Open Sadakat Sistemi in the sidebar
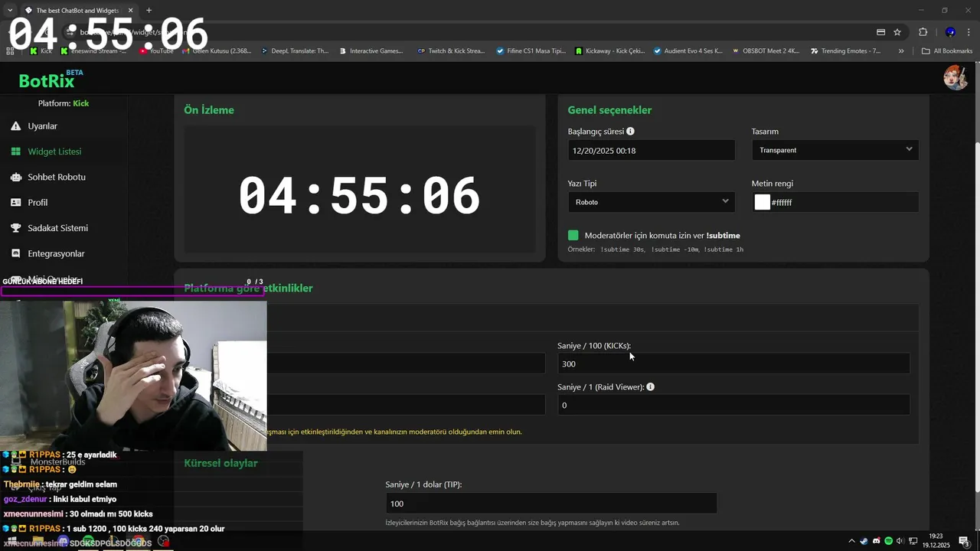This screenshot has width=980, height=551. pos(57,228)
